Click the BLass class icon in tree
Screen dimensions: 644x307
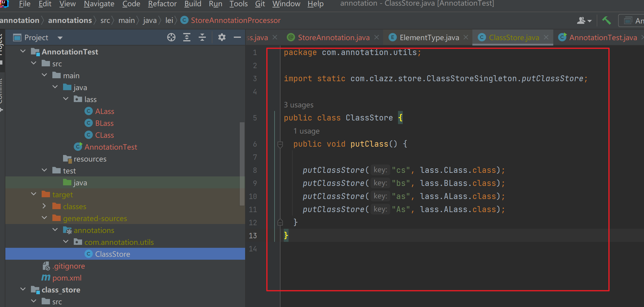[89, 123]
